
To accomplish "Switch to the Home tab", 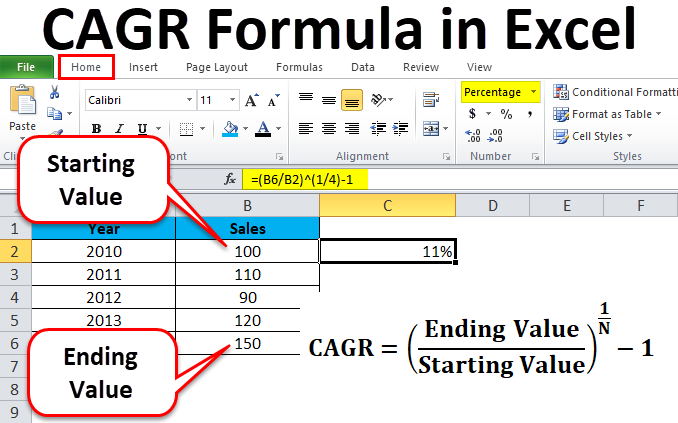I will coord(86,67).
